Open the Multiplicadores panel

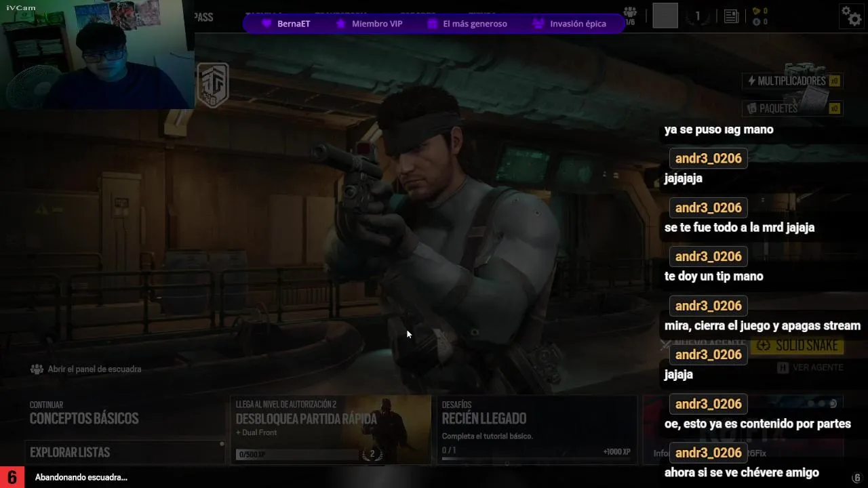pos(792,81)
